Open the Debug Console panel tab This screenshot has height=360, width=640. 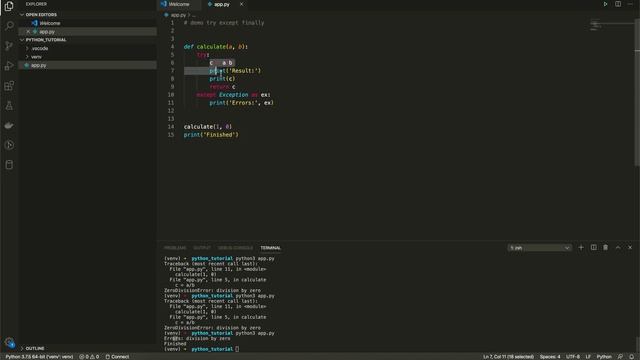[x=235, y=248]
